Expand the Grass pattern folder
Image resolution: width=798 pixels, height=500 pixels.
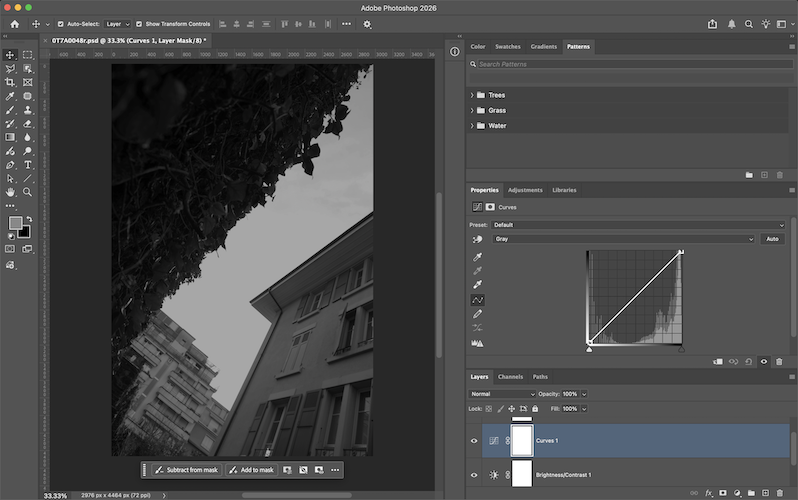coord(472,110)
